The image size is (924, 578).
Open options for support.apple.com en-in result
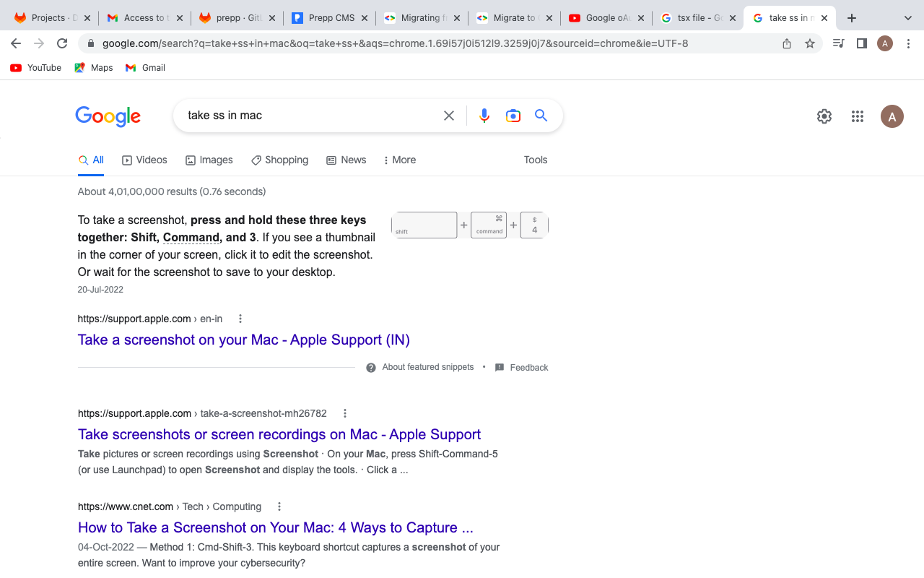(x=240, y=319)
